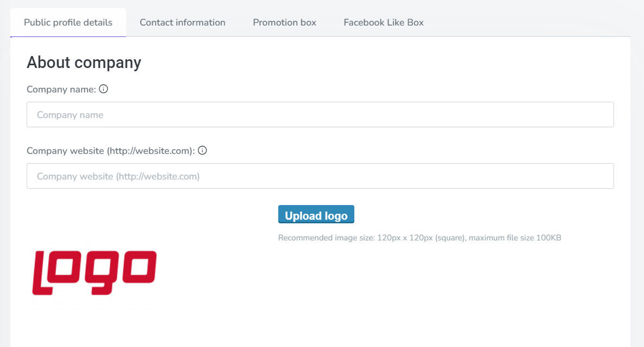Click the 'Company name:' field label
The image size is (644, 347).
tap(61, 89)
